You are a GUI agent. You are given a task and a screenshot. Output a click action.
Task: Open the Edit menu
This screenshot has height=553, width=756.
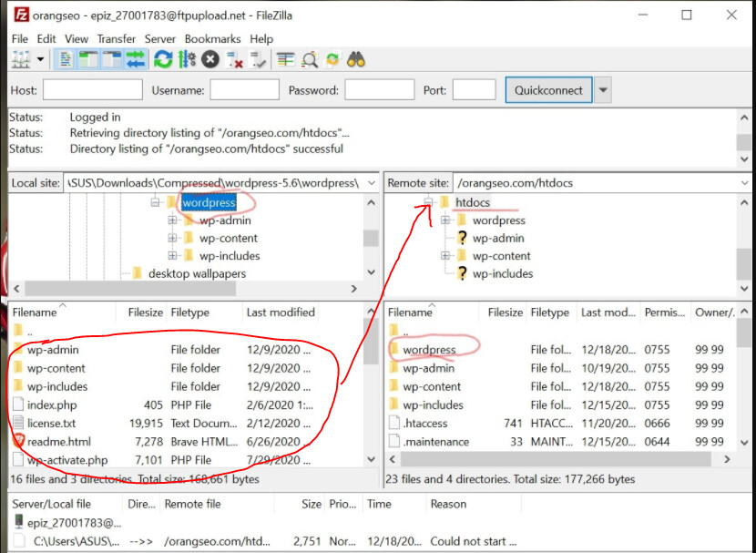(46, 39)
